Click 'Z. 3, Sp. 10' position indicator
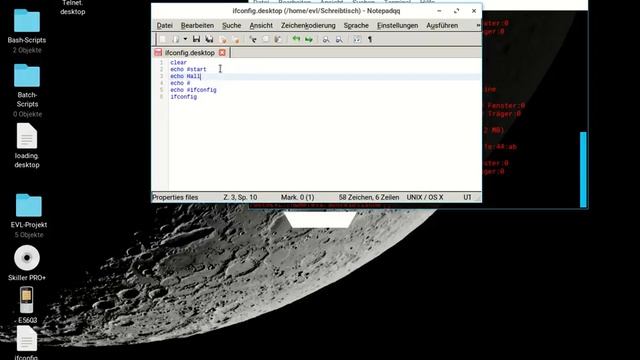 click(x=240, y=197)
